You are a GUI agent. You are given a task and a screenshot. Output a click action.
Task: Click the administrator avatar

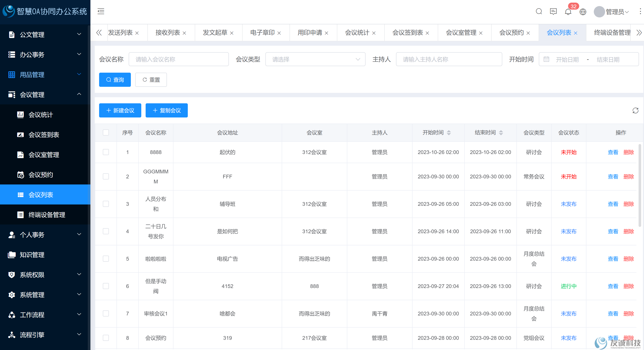(599, 12)
